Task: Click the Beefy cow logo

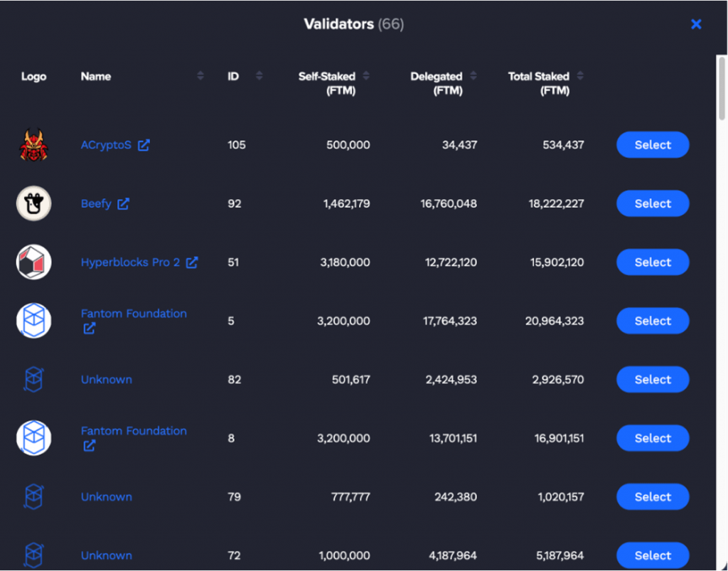Action: point(33,203)
